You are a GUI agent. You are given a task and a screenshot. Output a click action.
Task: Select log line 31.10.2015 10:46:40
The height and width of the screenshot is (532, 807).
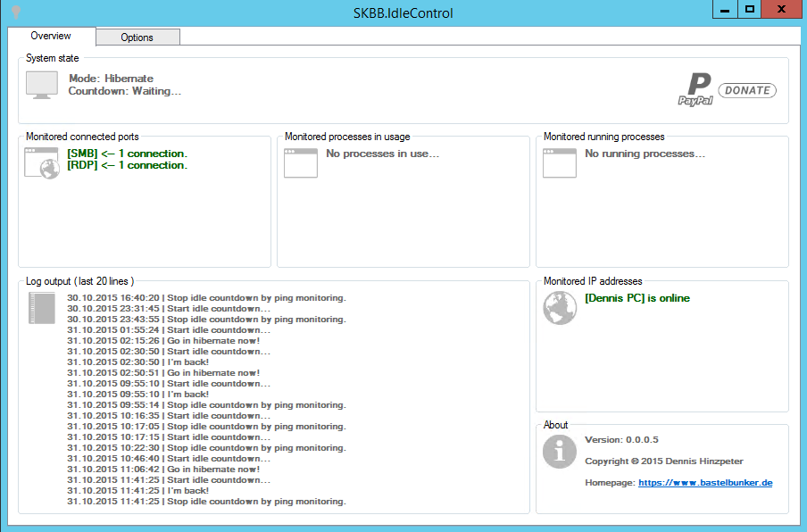(169, 459)
